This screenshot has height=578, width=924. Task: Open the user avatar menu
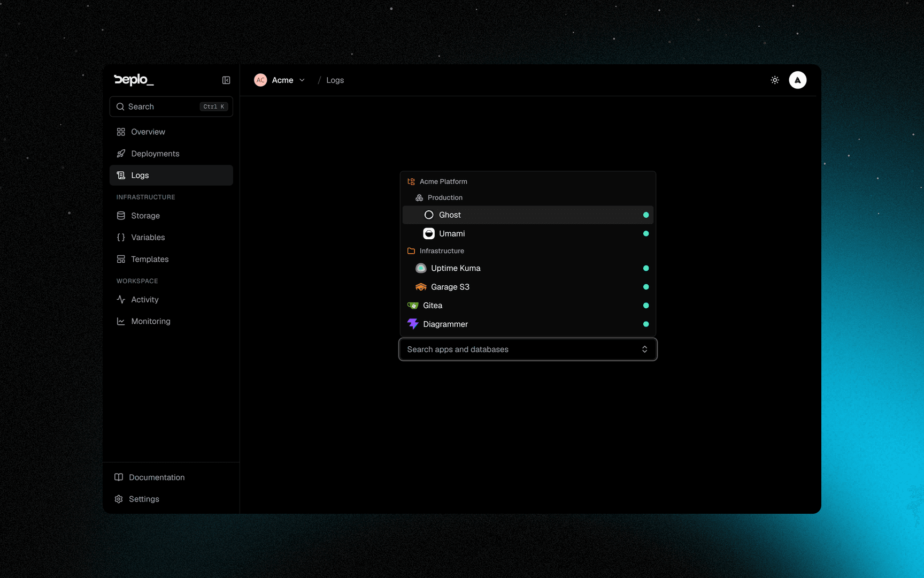[x=797, y=80]
